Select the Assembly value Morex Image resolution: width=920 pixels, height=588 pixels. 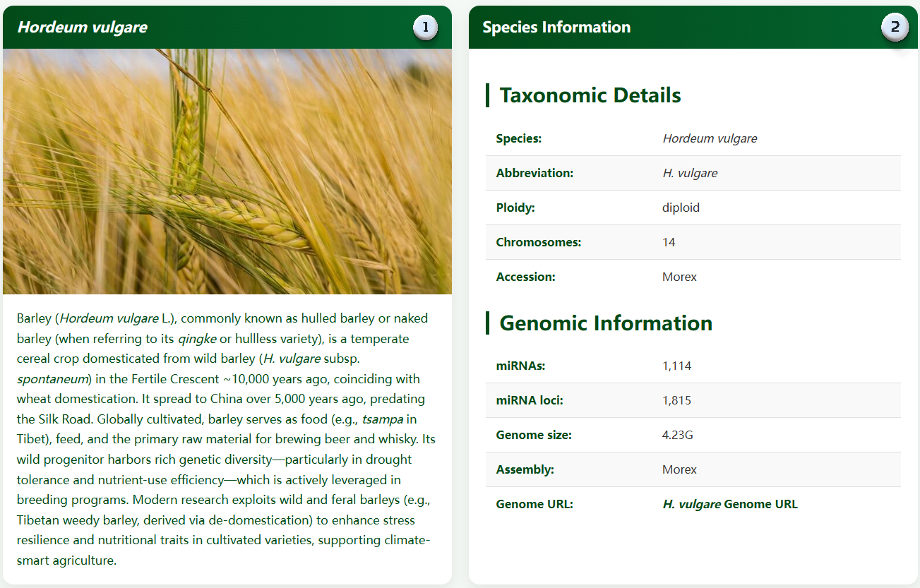pyautogui.click(x=679, y=469)
